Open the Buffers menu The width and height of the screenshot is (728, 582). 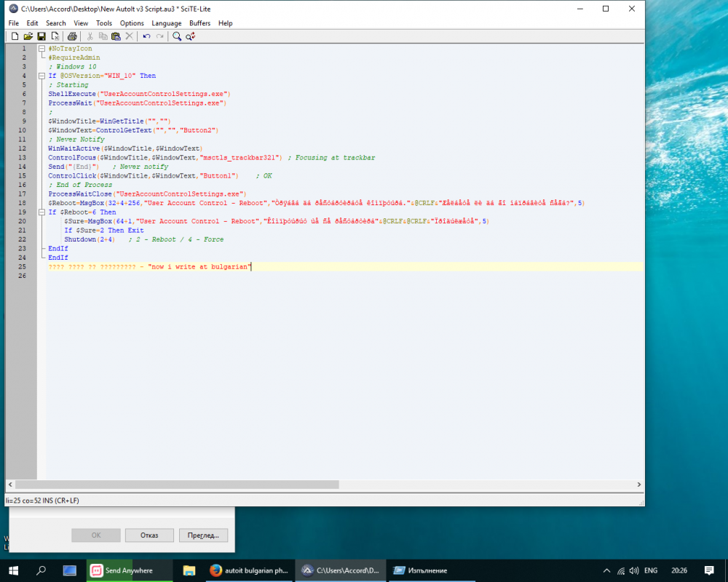199,23
